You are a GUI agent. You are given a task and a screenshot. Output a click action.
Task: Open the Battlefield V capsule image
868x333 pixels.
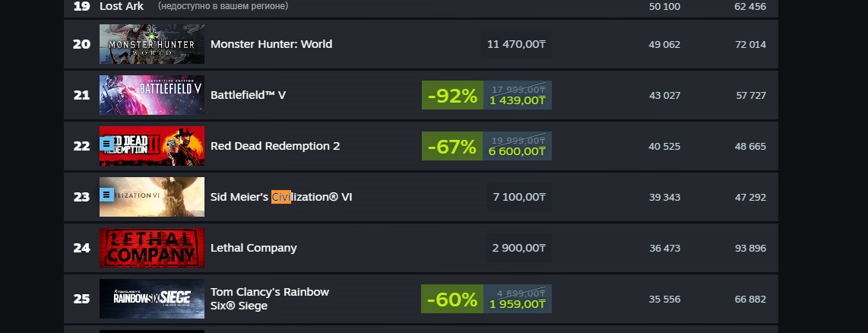pyautogui.click(x=152, y=95)
